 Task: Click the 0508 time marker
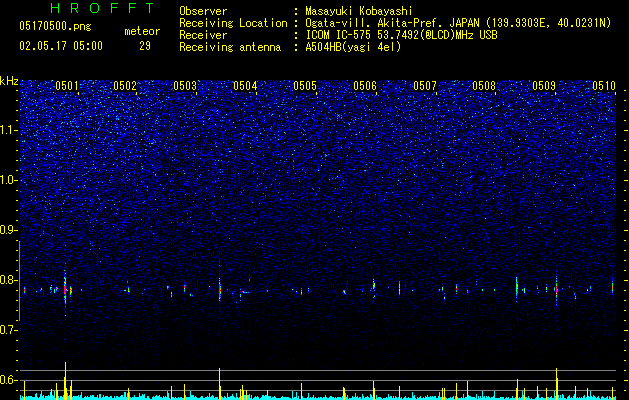[484, 86]
